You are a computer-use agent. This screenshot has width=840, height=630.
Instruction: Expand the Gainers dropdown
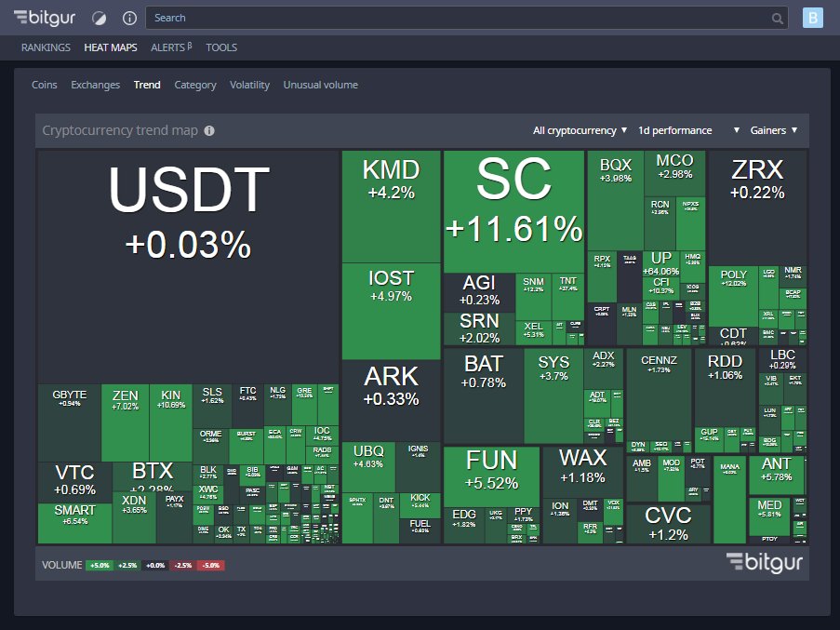774,130
